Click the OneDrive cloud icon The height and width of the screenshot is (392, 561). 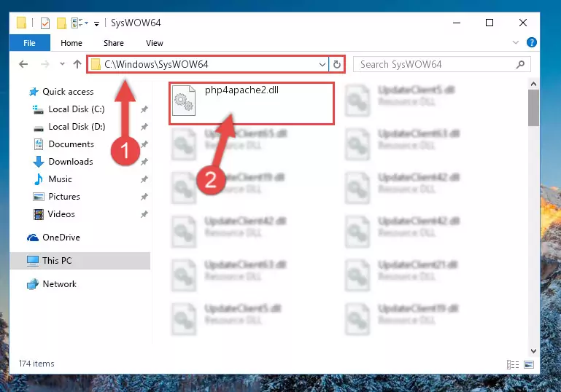(x=33, y=238)
